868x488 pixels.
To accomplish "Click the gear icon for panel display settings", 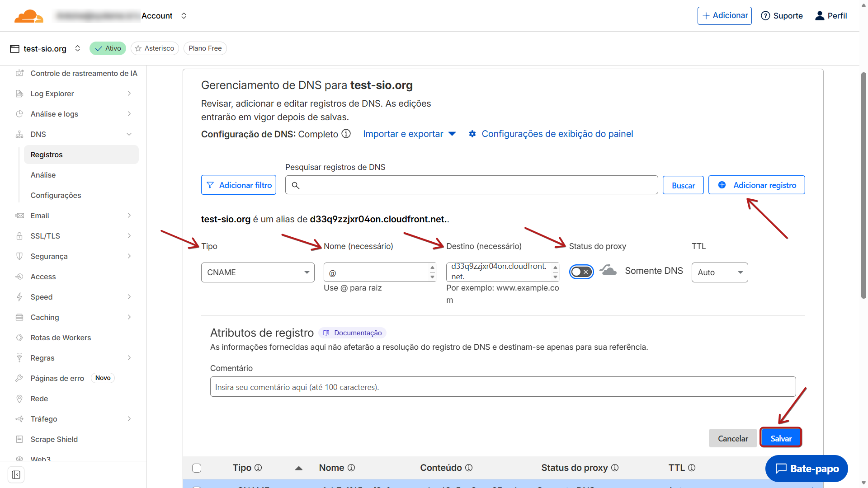I will pos(472,134).
